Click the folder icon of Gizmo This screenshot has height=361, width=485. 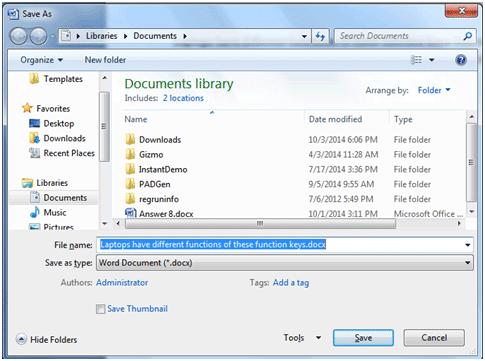[x=130, y=154]
